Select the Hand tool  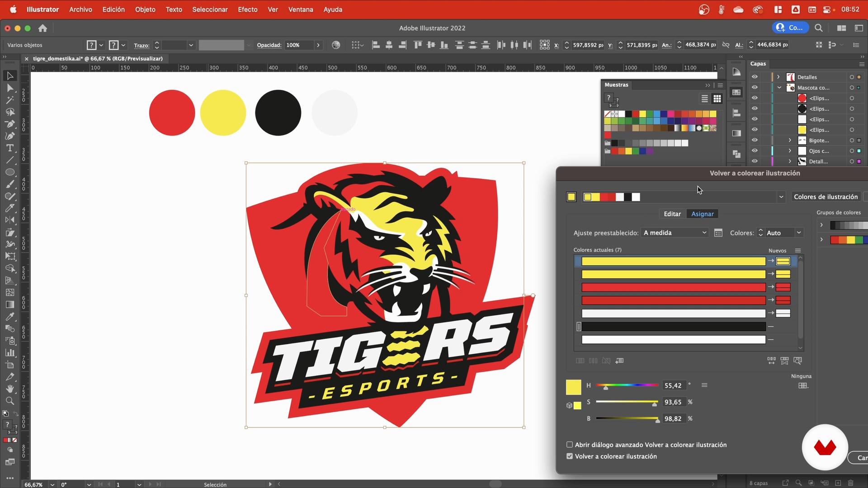tap(10, 389)
